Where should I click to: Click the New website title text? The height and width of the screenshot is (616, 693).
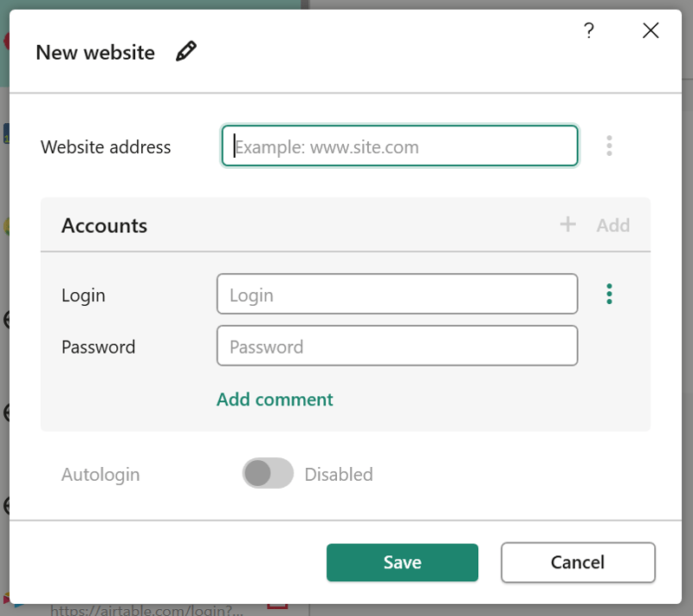pos(95,53)
